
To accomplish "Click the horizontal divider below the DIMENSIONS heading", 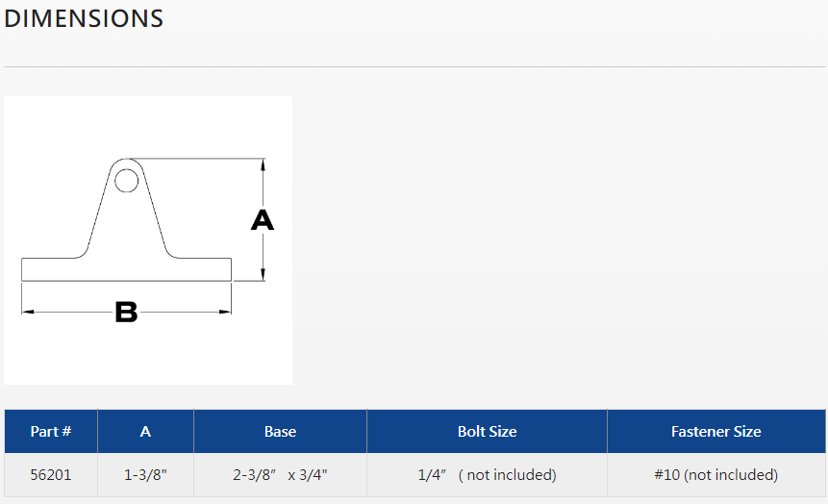I will (414, 66).
